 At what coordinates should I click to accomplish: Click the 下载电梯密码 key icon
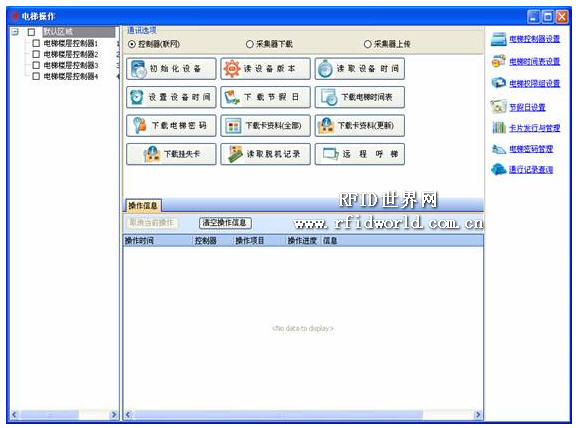click(140, 126)
